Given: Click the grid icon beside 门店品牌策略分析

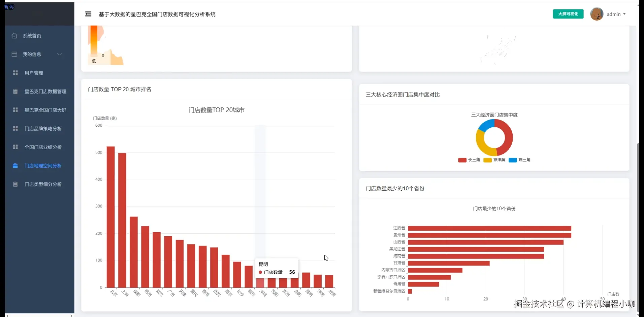Looking at the screenshot, I should [x=15, y=128].
